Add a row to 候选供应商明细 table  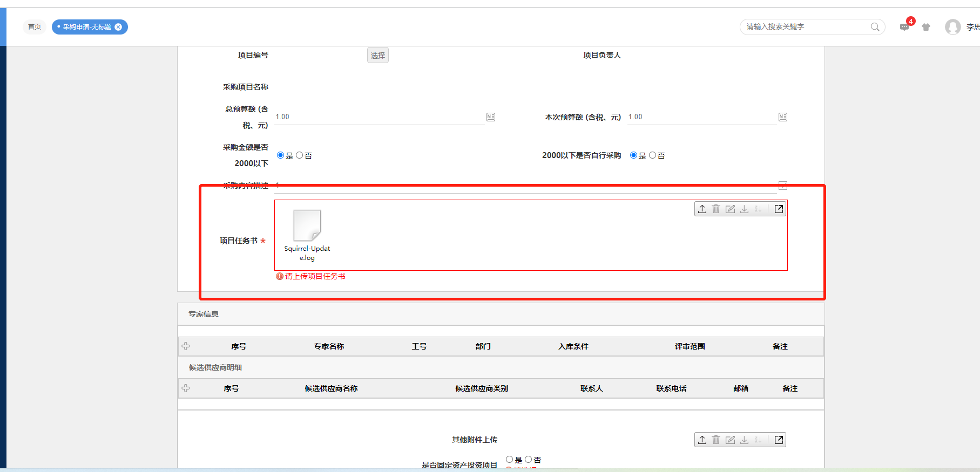186,388
